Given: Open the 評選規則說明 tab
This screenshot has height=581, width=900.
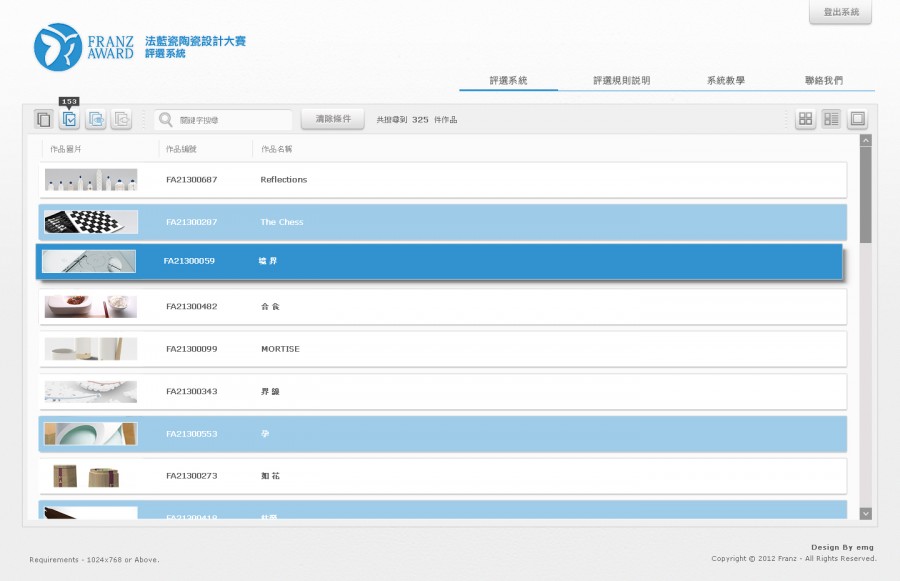Looking at the screenshot, I should tap(621, 80).
